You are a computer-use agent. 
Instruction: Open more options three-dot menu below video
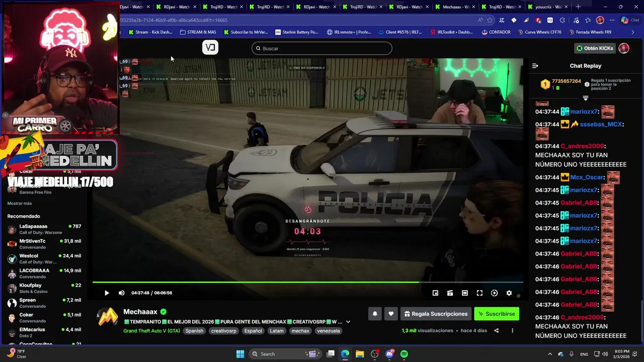point(512,330)
